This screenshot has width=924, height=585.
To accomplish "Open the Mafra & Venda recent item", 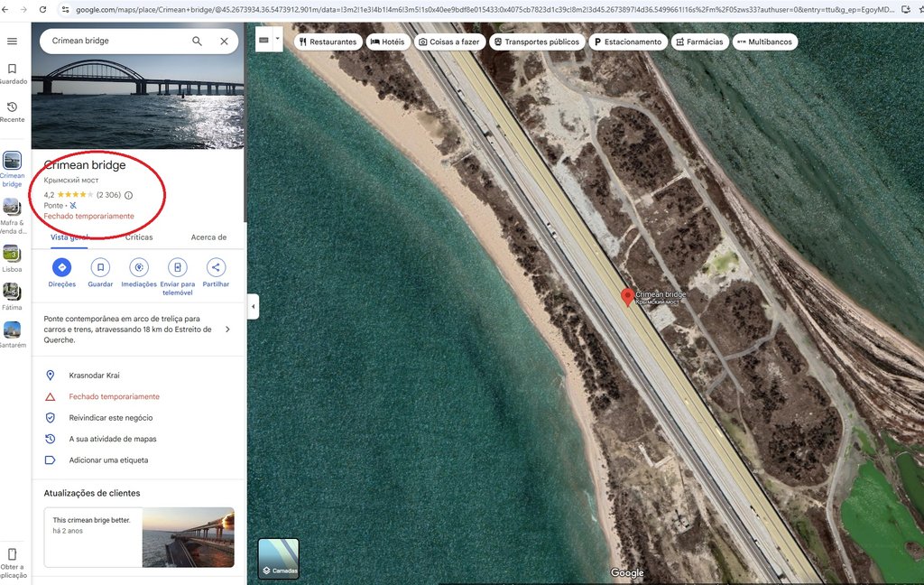I will tap(13, 216).
